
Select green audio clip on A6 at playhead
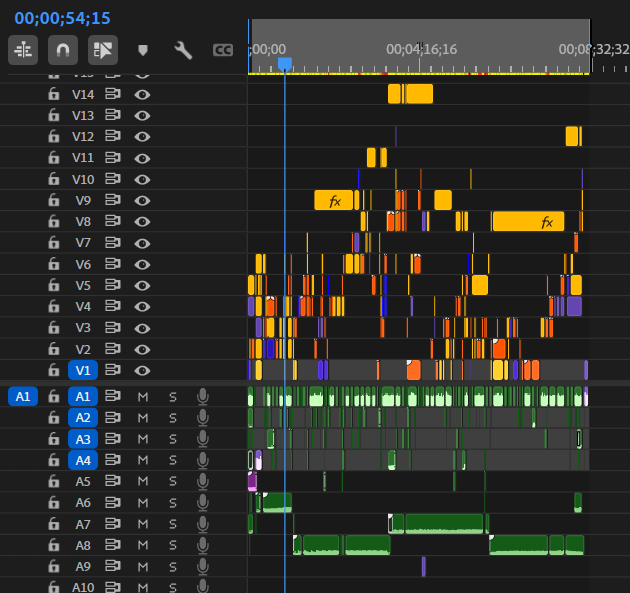(x=277, y=502)
